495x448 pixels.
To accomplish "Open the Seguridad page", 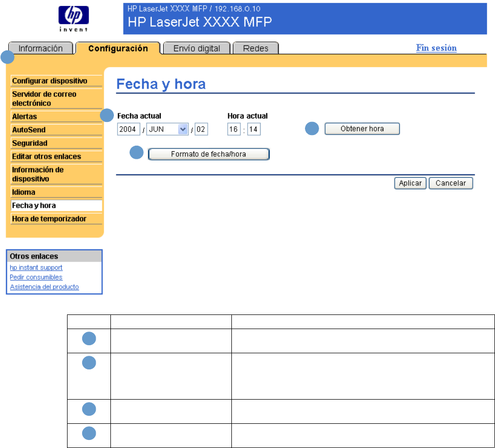I will 56,143.
